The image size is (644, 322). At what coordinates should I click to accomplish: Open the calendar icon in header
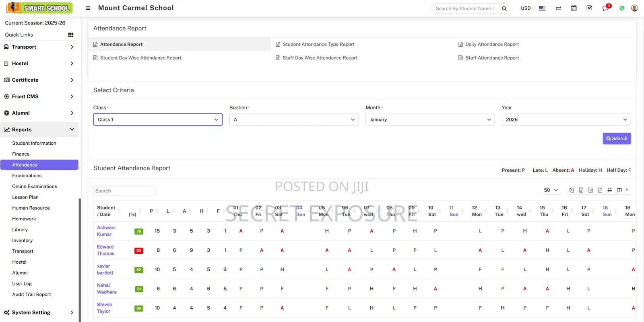coord(574,8)
